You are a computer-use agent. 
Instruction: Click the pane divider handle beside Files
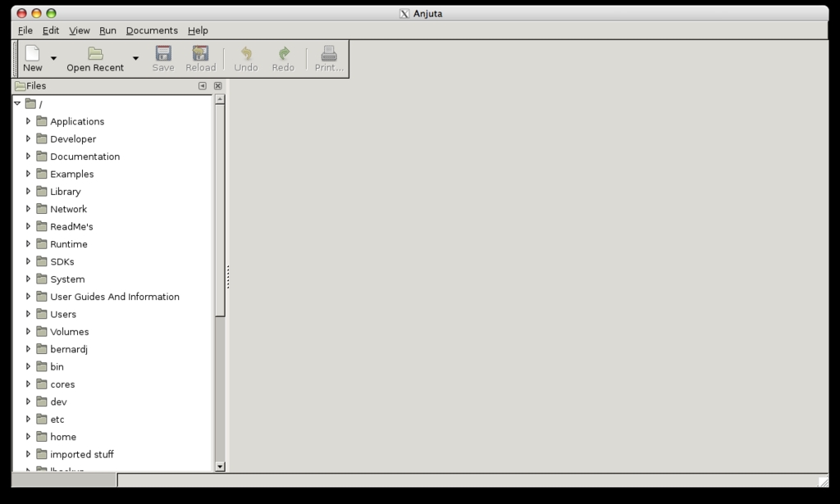227,277
